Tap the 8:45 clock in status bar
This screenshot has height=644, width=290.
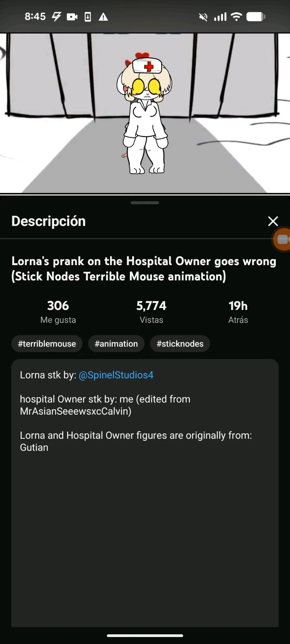pos(35,16)
